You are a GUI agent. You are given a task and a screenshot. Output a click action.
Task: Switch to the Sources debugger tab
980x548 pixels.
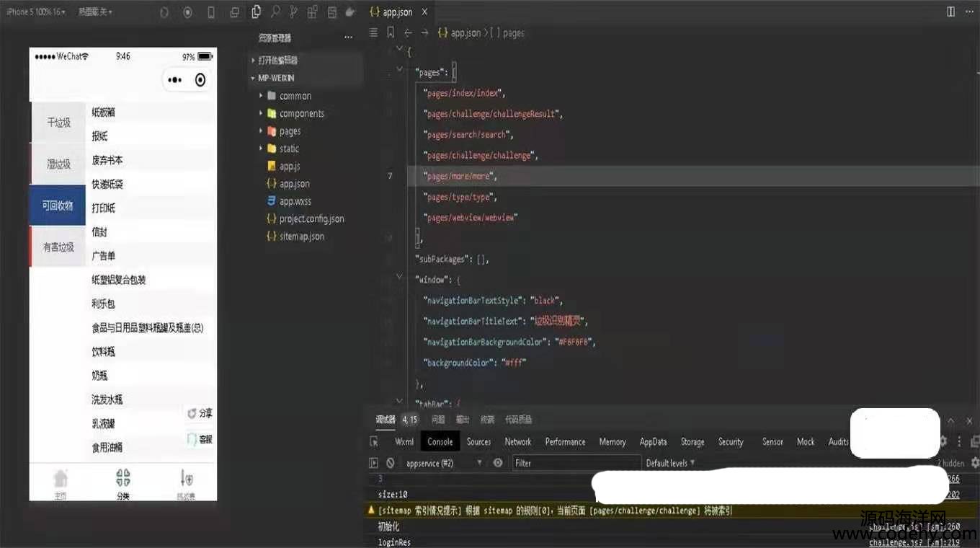pyautogui.click(x=478, y=441)
